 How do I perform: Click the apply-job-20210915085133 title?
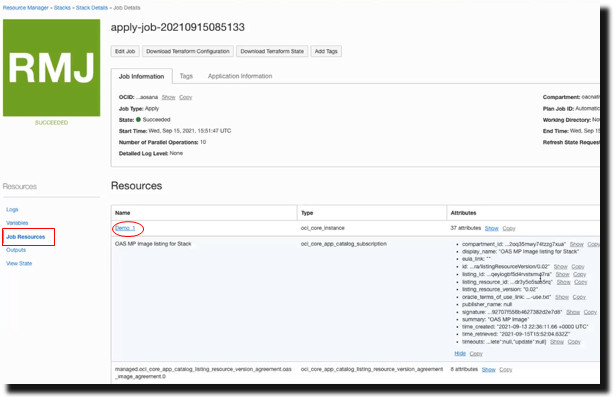[178, 27]
